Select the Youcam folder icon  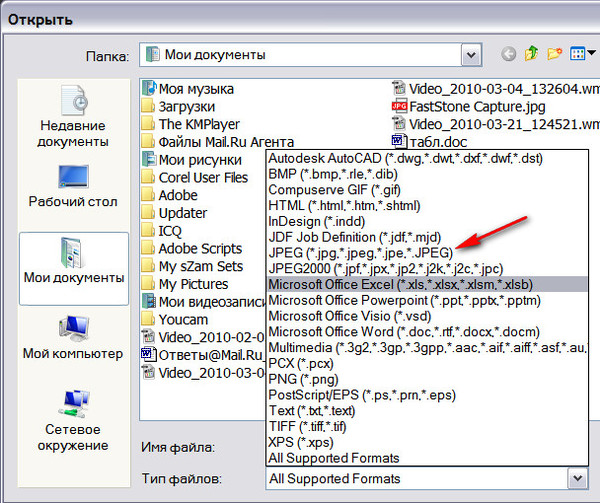[148, 319]
